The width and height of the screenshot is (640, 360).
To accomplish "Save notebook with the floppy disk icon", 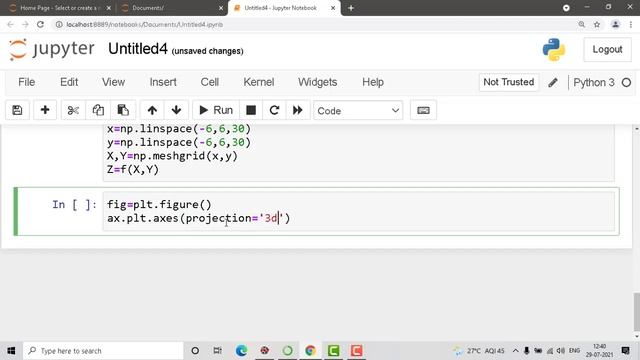I will (x=17, y=110).
